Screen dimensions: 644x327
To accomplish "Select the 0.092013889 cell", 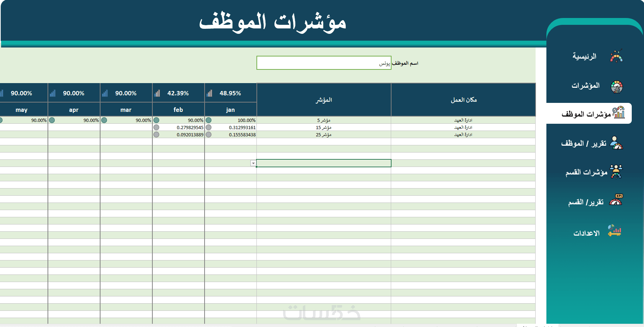I will (x=178, y=135).
